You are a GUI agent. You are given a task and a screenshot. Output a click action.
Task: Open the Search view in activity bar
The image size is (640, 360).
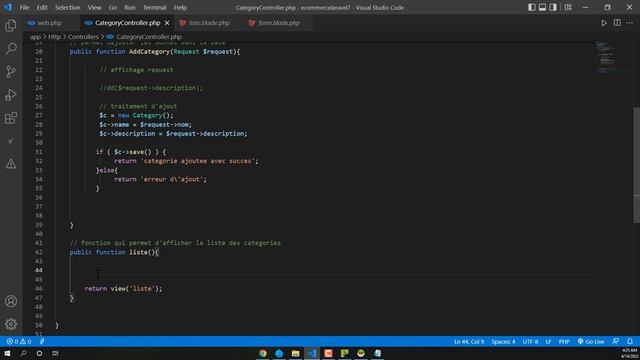point(11,49)
